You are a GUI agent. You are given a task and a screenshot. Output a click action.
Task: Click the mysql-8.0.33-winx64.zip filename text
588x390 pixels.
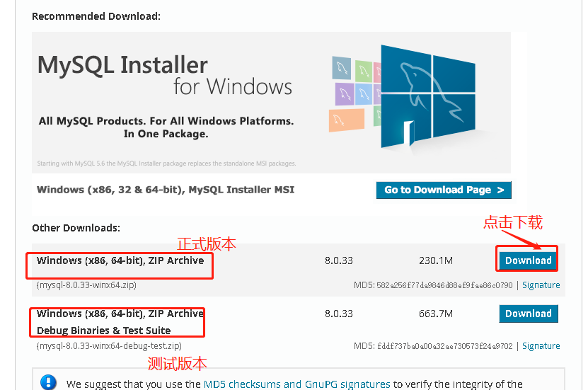click(x=86, y=285)
